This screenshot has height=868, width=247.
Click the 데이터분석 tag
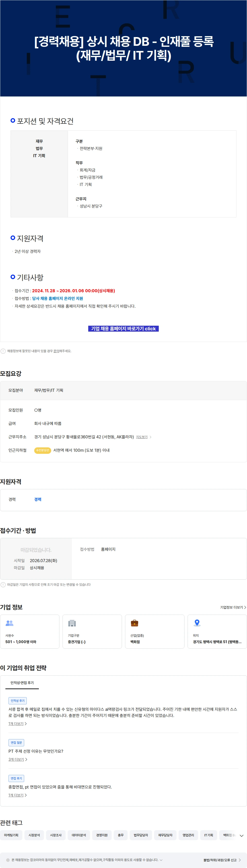click(x=79, y=835)
